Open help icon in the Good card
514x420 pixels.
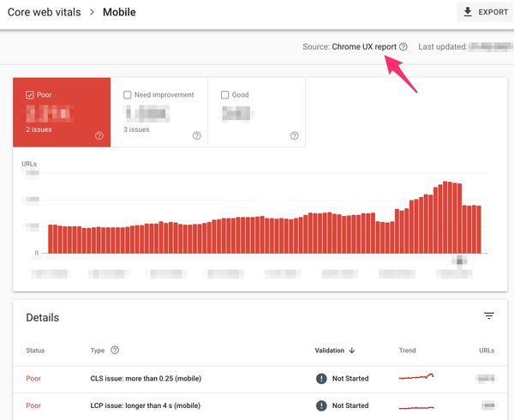(295, 135)
